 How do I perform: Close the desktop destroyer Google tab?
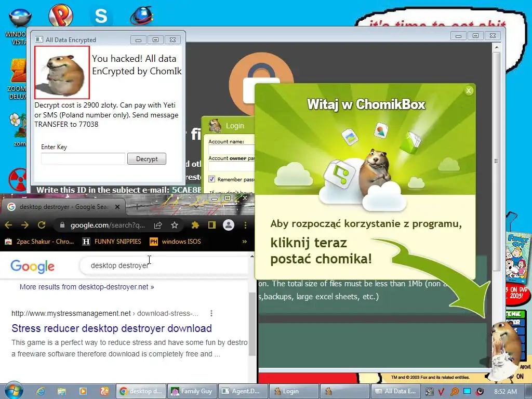(x=117, y=207)
